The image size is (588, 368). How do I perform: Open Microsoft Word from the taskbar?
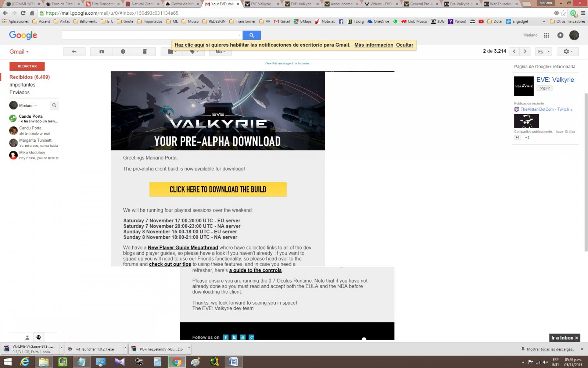[233, 362]
